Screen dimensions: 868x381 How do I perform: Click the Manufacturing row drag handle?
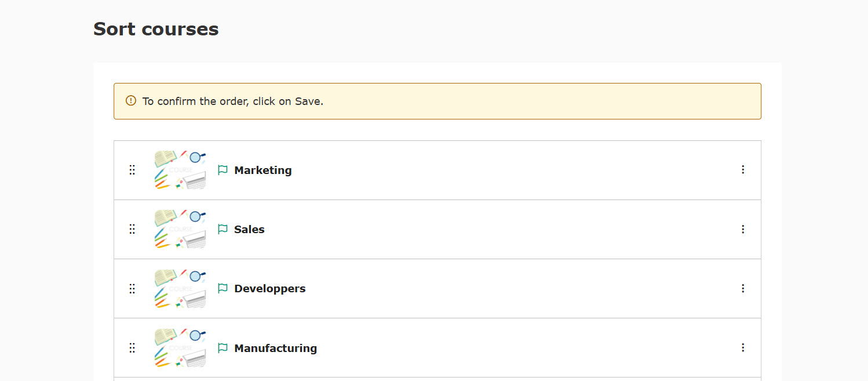(x=132, y=348)
